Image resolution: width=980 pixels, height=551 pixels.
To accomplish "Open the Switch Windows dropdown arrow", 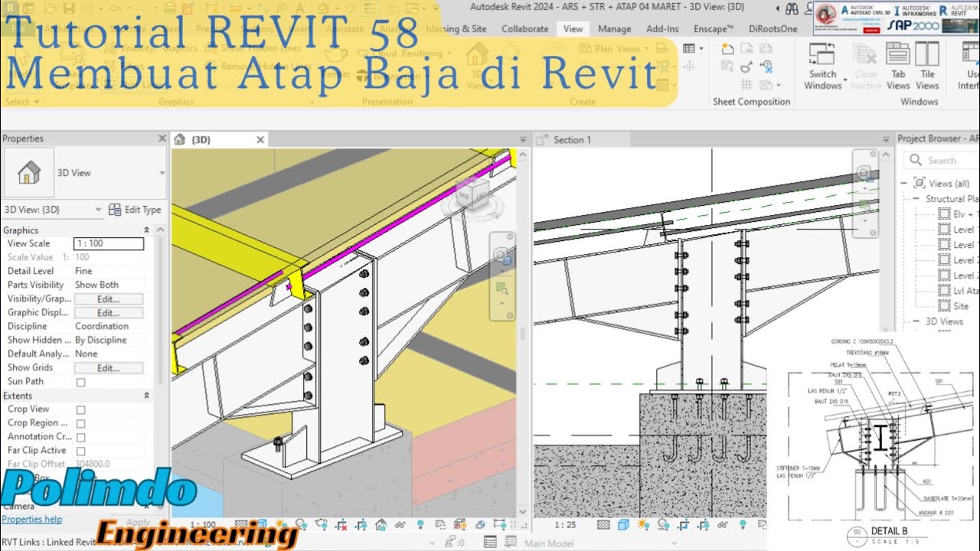I will pyautogui.click(x=844, y=80).
